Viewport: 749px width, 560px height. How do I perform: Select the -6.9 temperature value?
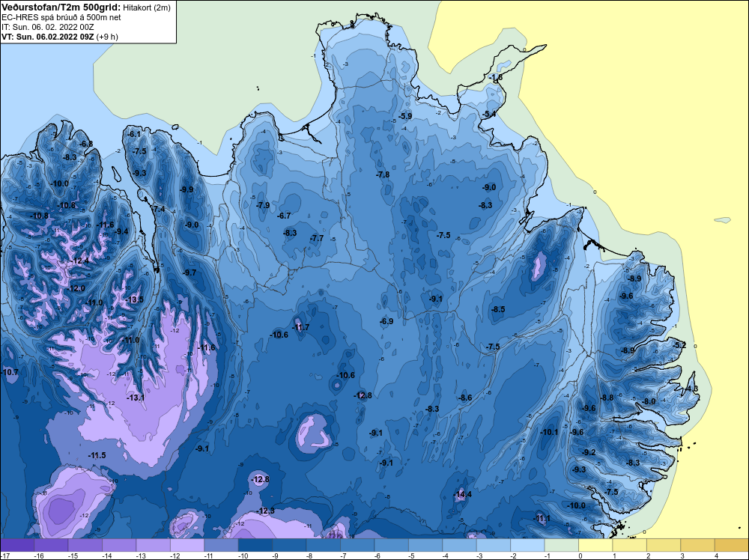386,321
